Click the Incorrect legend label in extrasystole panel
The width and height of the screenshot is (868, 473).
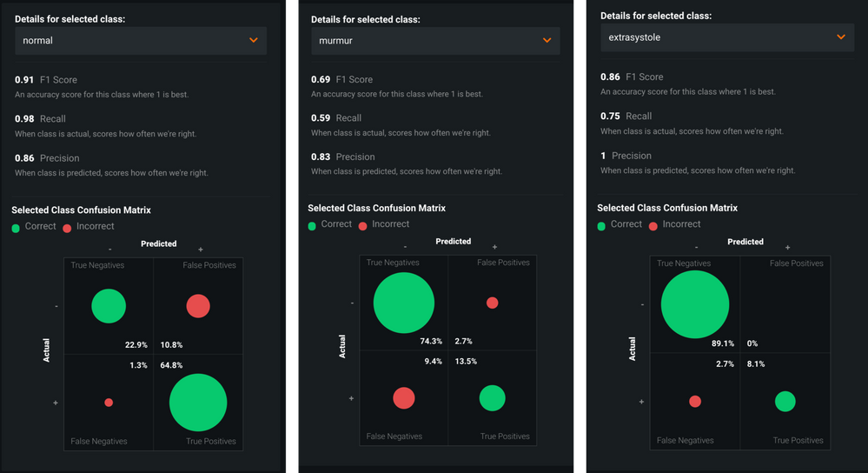[x=681, y=224]
